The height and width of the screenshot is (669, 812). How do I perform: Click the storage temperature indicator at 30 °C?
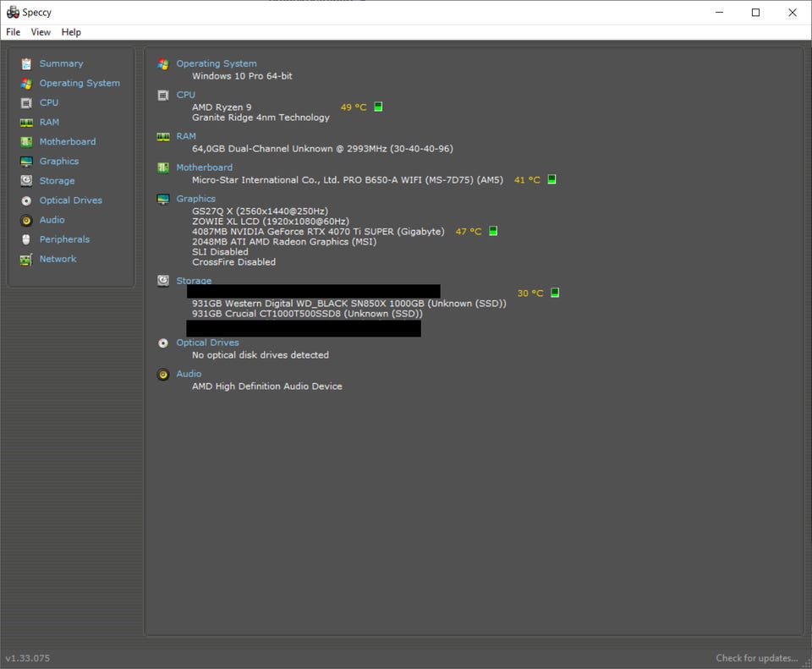point(555,293)
